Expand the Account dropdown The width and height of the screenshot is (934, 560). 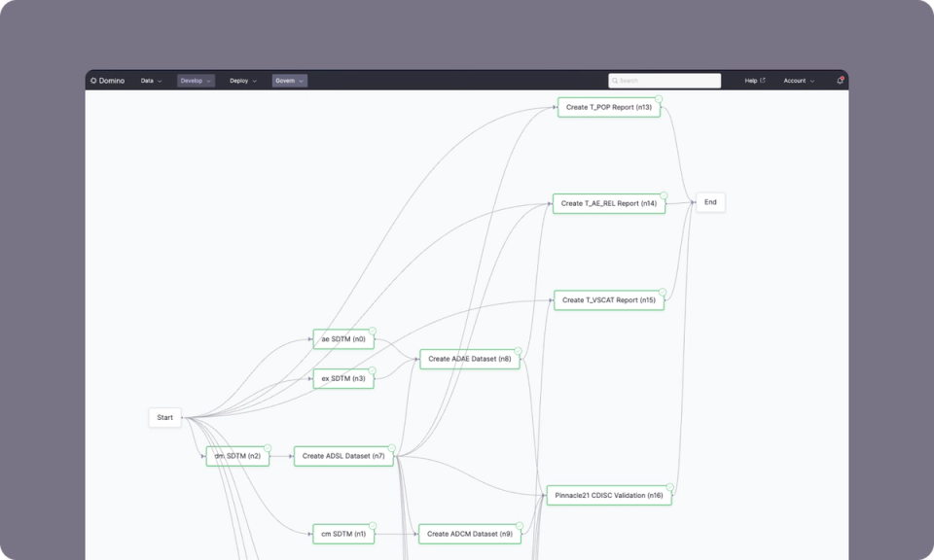coord(797,81)
